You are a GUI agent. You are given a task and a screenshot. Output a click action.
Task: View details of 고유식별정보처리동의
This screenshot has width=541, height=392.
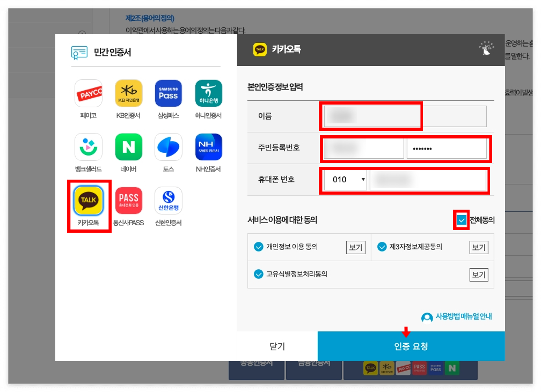(x=479, y=275)
